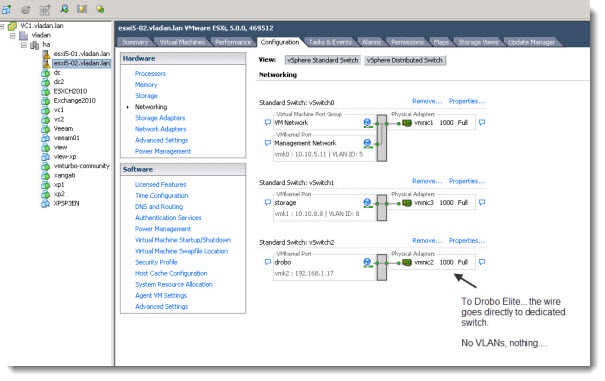Open Agent VM Settings
605x381 pixels.
coord(161,295)
